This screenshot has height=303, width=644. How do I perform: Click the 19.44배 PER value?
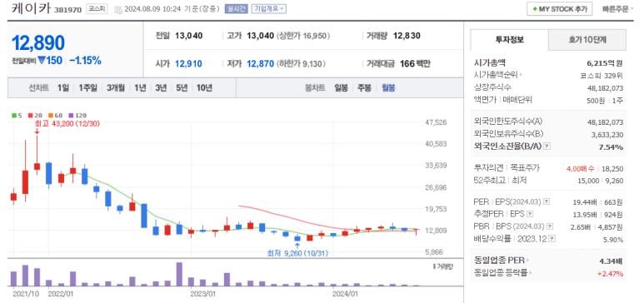(x=586, y=202)
